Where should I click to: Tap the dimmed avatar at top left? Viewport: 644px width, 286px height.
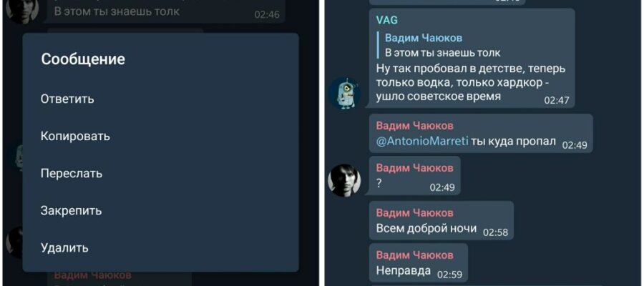[21, 10]
